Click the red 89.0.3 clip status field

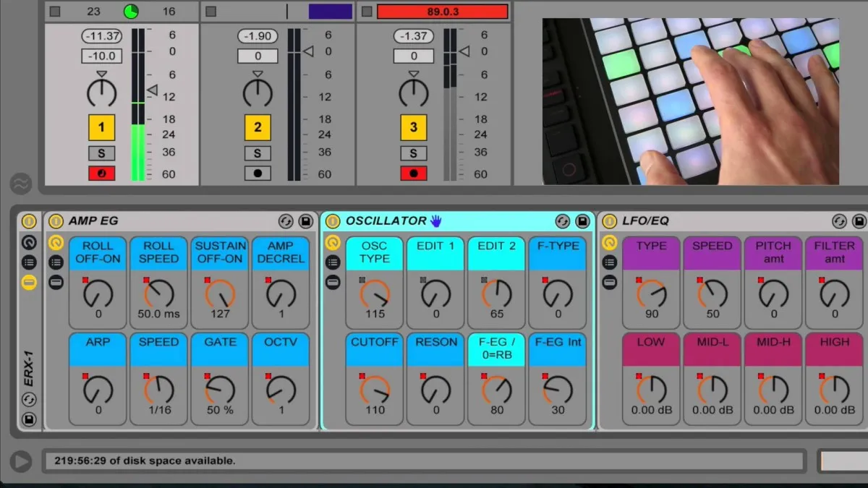tap(442, 12)
